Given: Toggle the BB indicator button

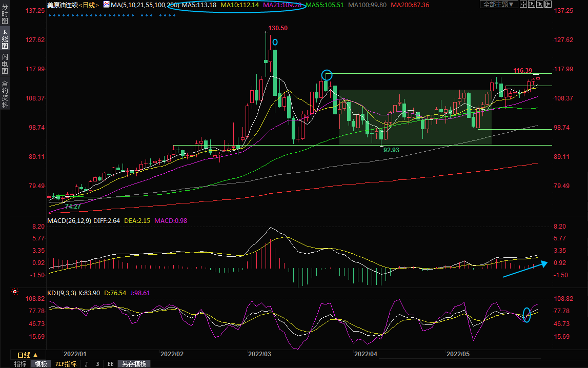Looking at the screenshot, I should [110, 364].
